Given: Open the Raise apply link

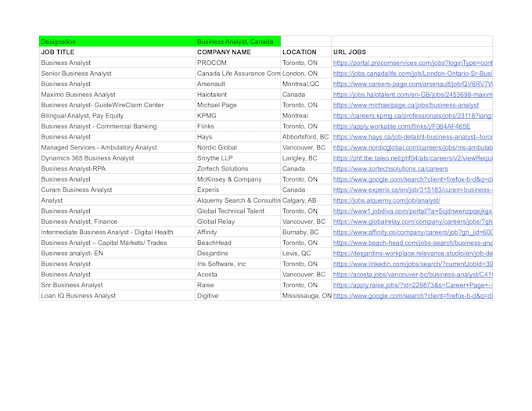Looking at the screenshot, I should click(412, 285).
